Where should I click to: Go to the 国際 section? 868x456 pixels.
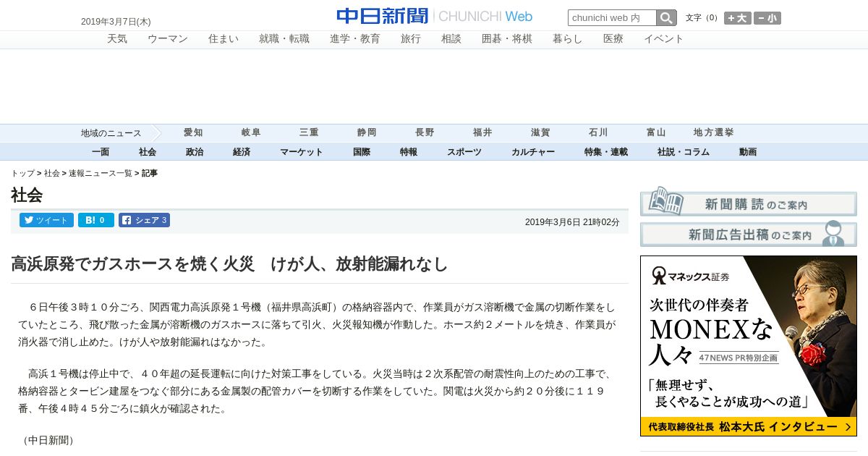tap(362, 152)
